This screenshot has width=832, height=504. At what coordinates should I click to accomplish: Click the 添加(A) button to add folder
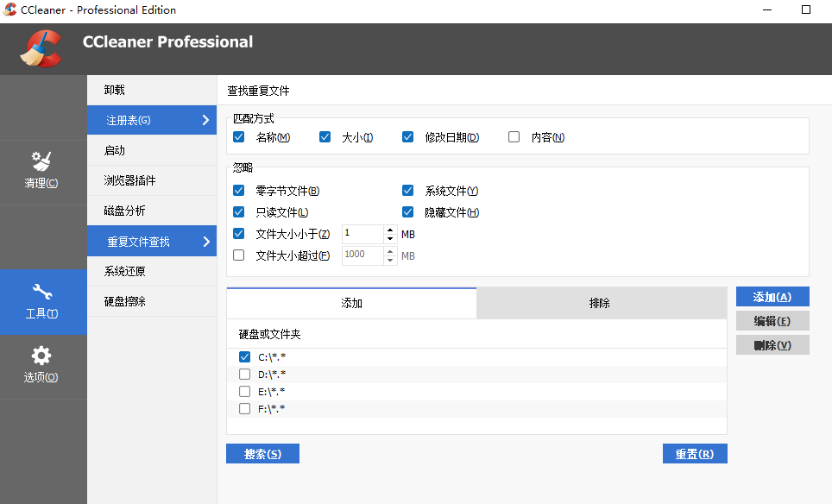772,296
